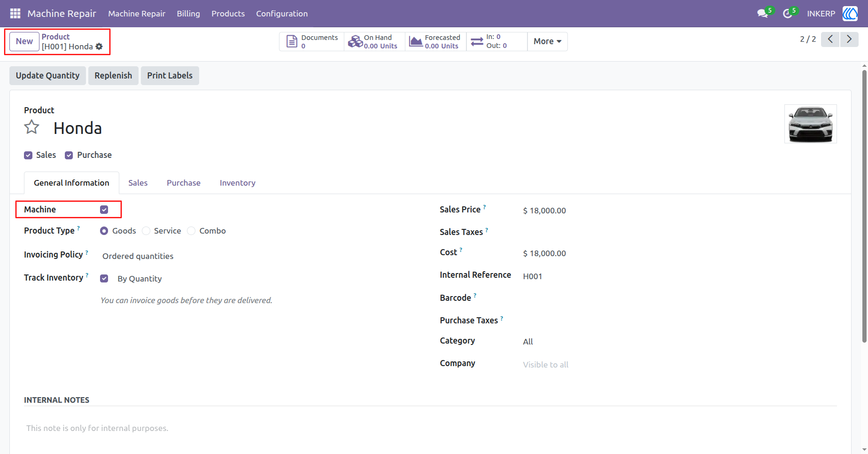This screenshot has height=454, width=868.
Task: Go to previous record arrow
Action: tap(830, 39)
